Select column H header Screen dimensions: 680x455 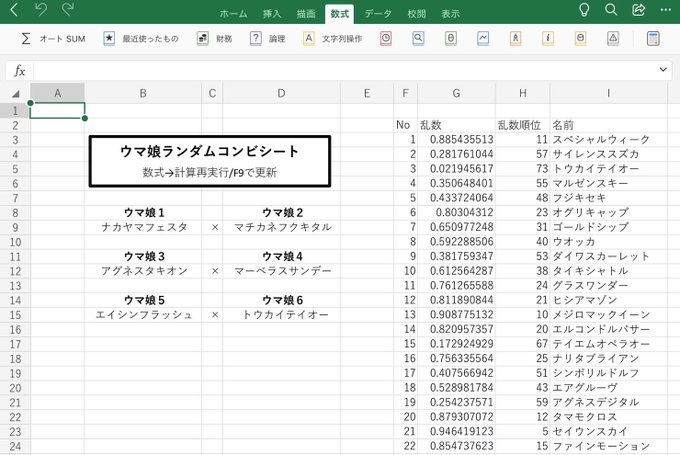click(523, 93)
